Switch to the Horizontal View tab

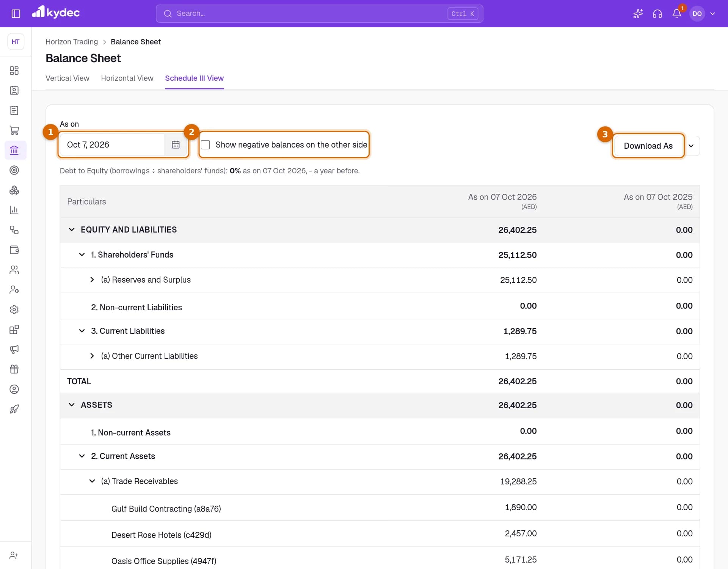click(127, 78)
